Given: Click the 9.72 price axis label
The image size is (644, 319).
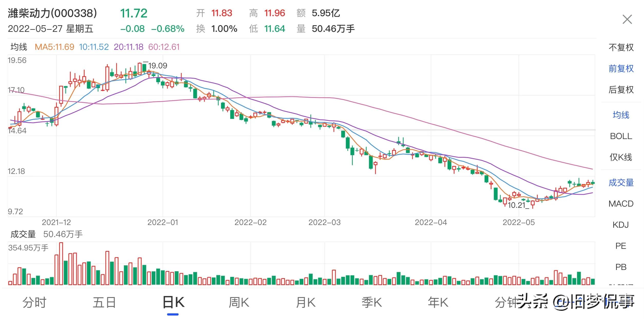Looking at the screenshot, I should click(15, 212).
